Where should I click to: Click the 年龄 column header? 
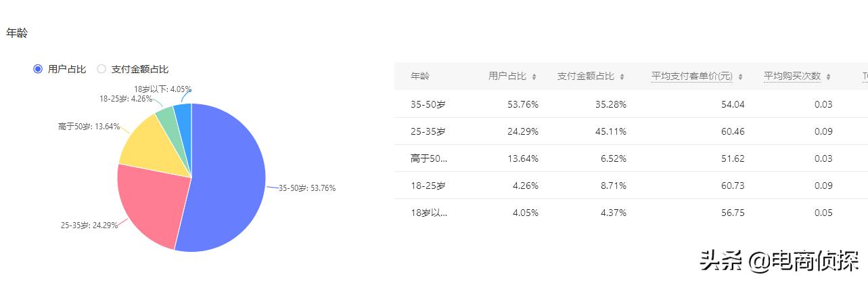click(x=419, y=76)
